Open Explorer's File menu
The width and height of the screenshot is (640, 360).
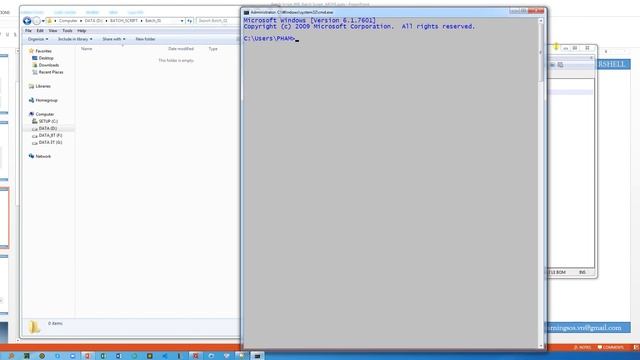pyautogui.click(x=28, y=31)
